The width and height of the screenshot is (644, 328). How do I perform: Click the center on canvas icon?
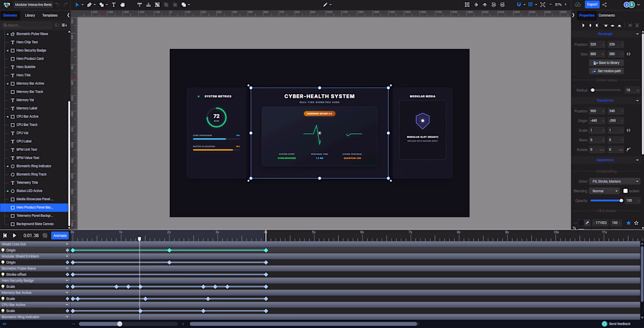pos(467,5)
